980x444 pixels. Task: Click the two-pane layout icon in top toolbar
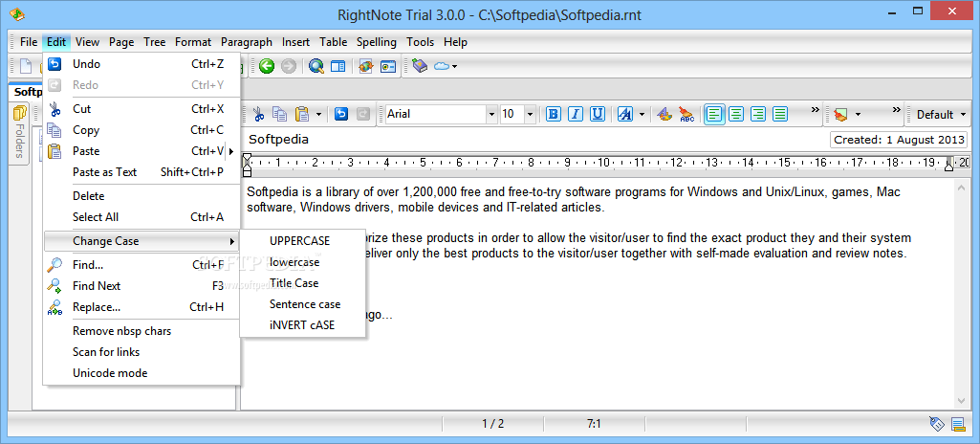point(338,66)
